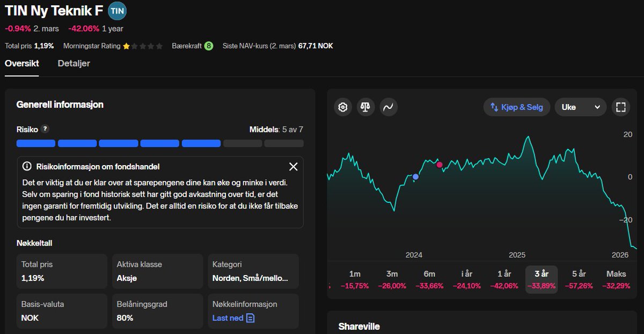
Task: Click the Basis-valuta NOK card
Action: pyautogui.click(x=62, y=311)
